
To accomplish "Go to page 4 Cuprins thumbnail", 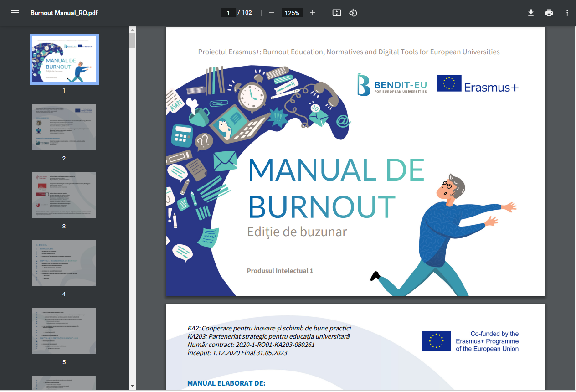I will click(64, 263).
